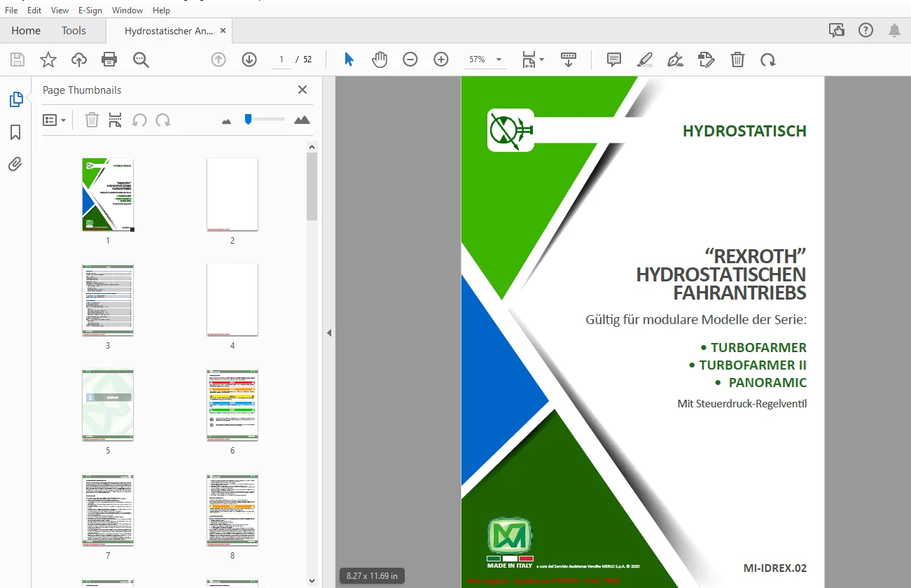Zoom in with the plus button
This screenshot has width=911, height=588.
pyautogui.click(x=441, y=59)
